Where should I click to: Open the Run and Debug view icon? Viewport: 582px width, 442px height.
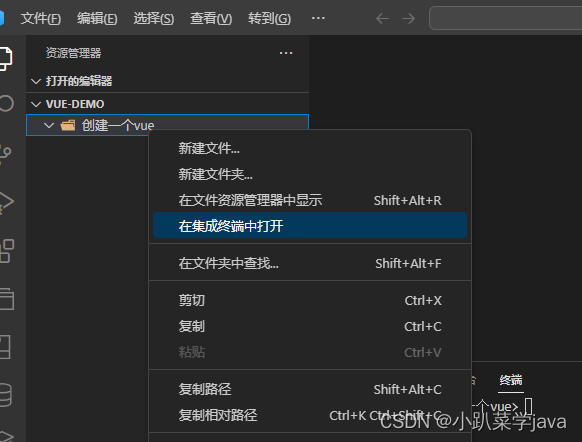point(6,203)
